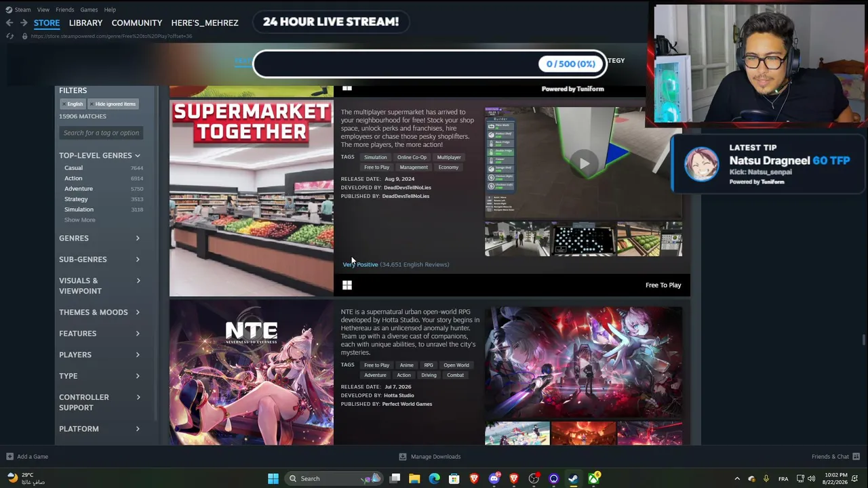Open the NTE cover image
This screenshot has height=488, width=868.
point(252,373)
